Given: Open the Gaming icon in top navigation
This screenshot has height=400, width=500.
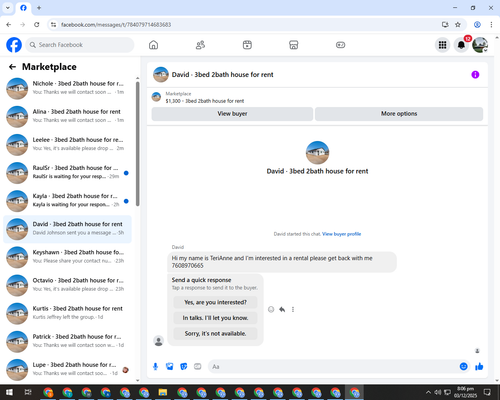Looking at the screenshot, I should tap(340, 45).
